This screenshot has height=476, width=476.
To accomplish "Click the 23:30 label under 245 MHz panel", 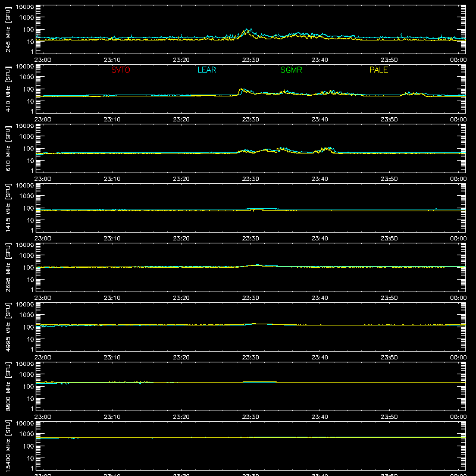I will pyautogui.click(x=250, y=60).
